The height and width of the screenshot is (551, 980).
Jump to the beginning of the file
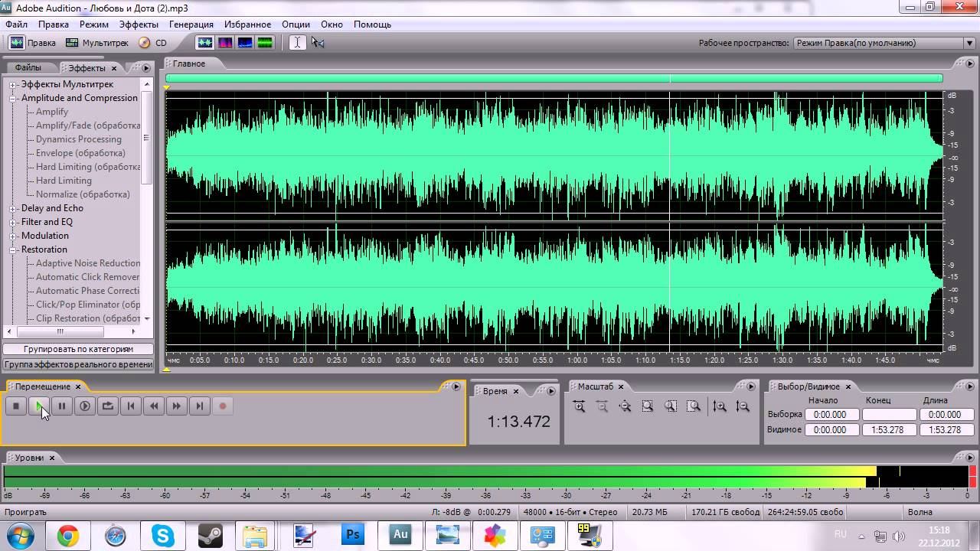pos(131,406)
